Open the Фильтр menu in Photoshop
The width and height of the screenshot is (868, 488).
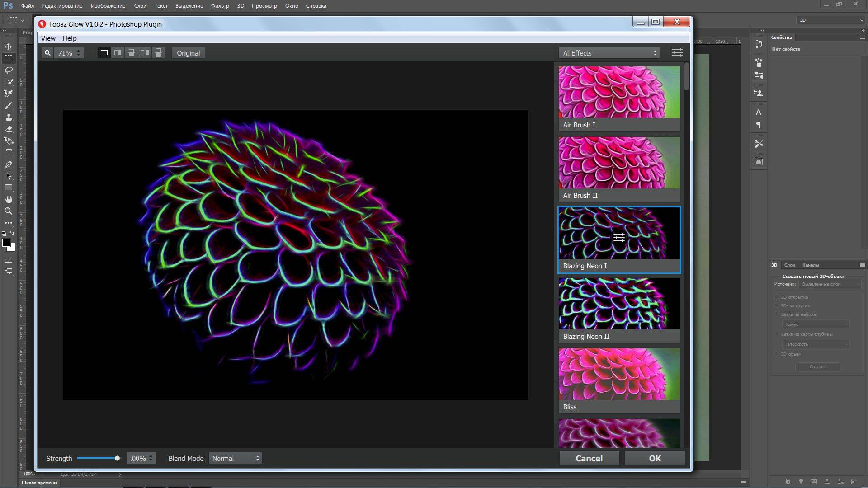[220, 6]
